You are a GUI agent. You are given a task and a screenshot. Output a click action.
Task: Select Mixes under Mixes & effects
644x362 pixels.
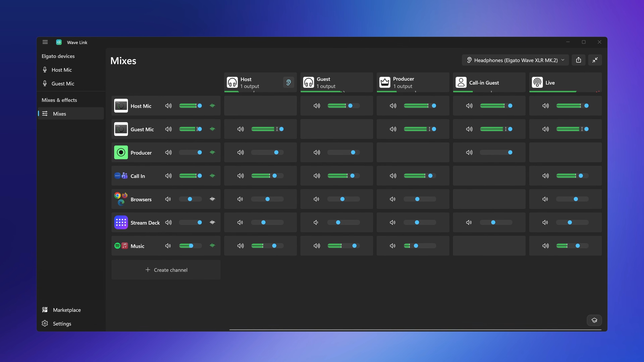pos(59,114)
